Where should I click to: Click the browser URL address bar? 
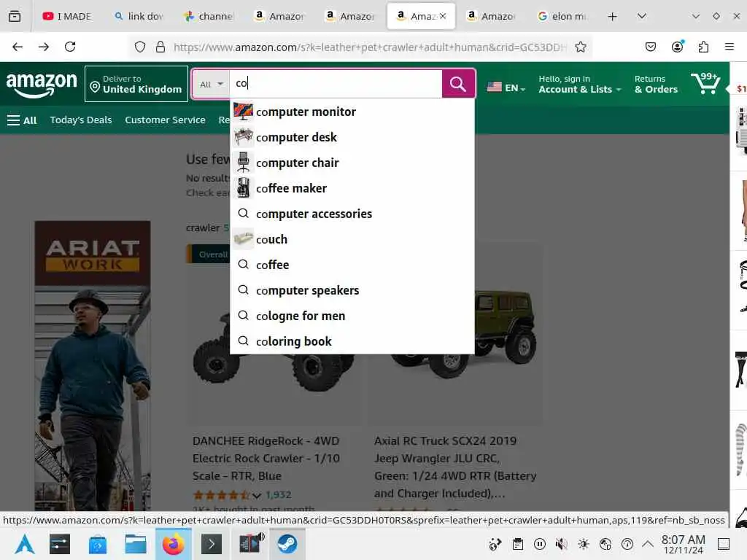(x=370, y=47)
